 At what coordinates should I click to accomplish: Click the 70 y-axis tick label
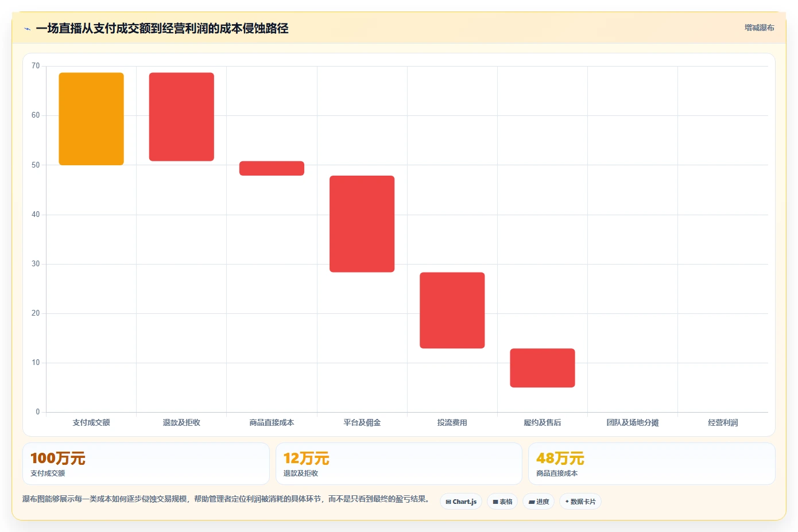point(36,66)
